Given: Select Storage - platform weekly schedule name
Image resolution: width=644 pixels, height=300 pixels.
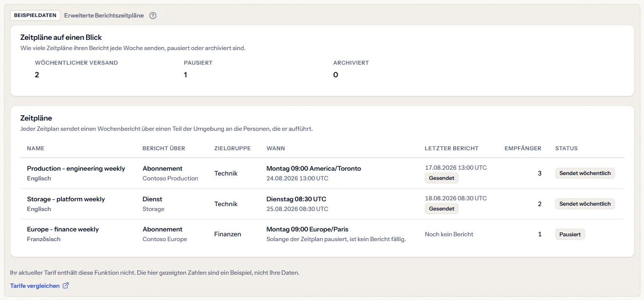Looking at the screenshot, I should tap(66, 199).
